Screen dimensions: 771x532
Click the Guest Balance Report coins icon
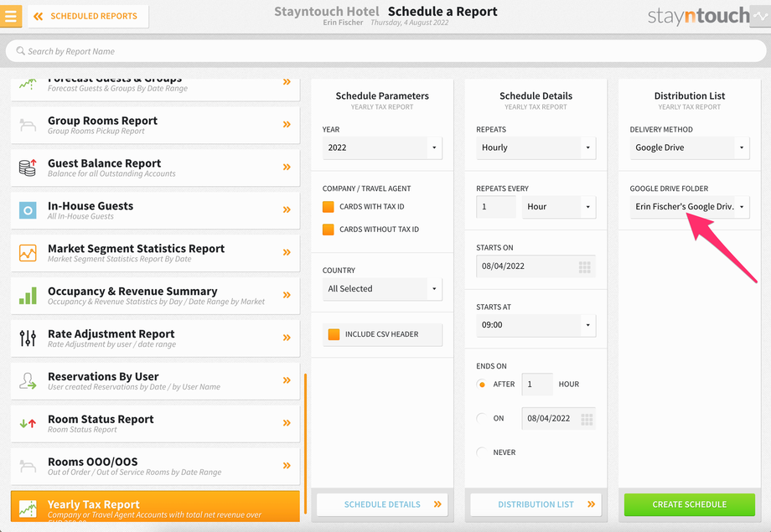point(28,168)
